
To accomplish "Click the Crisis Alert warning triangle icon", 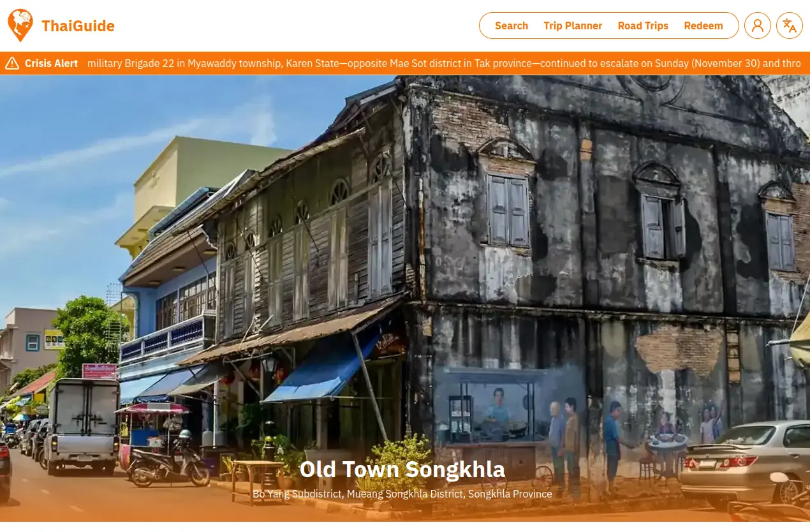I will pos(12,63).
